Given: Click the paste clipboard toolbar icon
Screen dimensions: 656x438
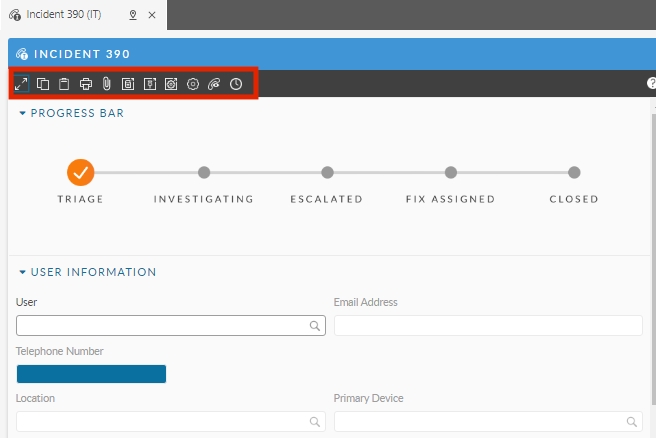Looking at the screenshot, I should (x=64, y=84).
